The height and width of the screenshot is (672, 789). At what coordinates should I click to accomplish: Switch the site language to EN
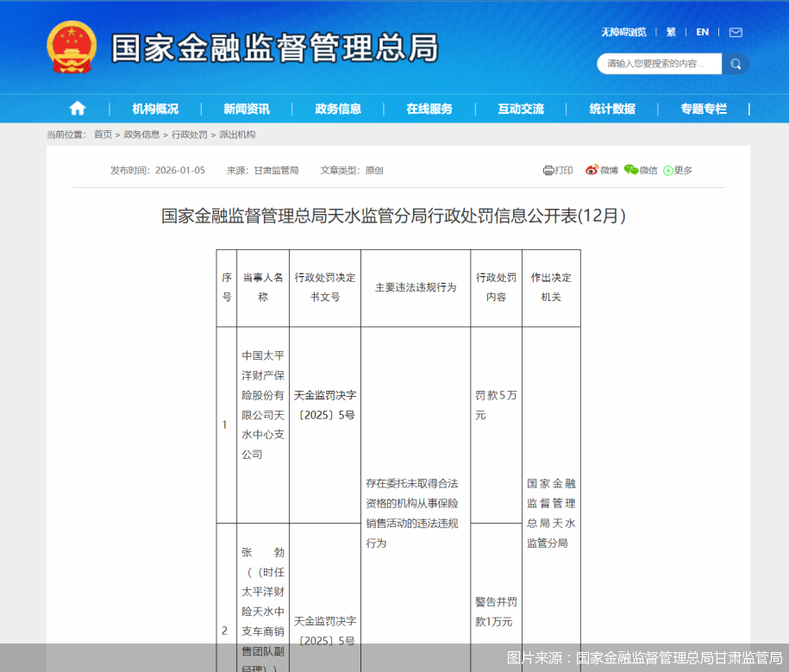click(x=701, y=32)
